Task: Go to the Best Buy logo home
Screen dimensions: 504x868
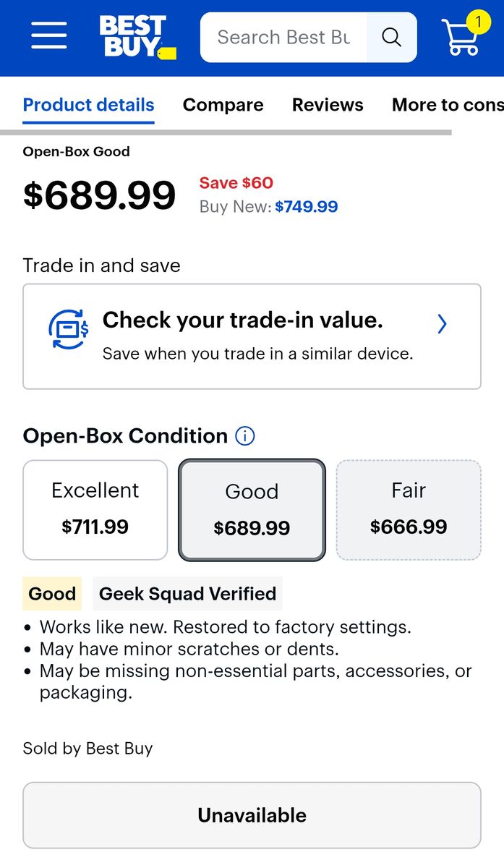Action: 137,37
